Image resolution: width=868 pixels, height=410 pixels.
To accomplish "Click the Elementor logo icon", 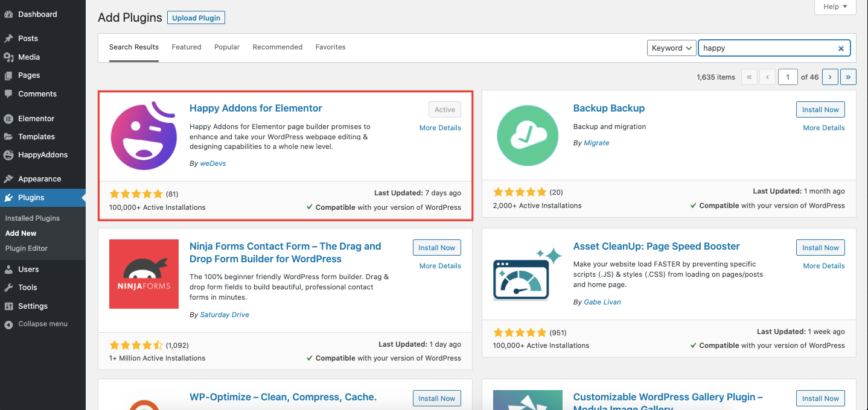I will [8, 119].
